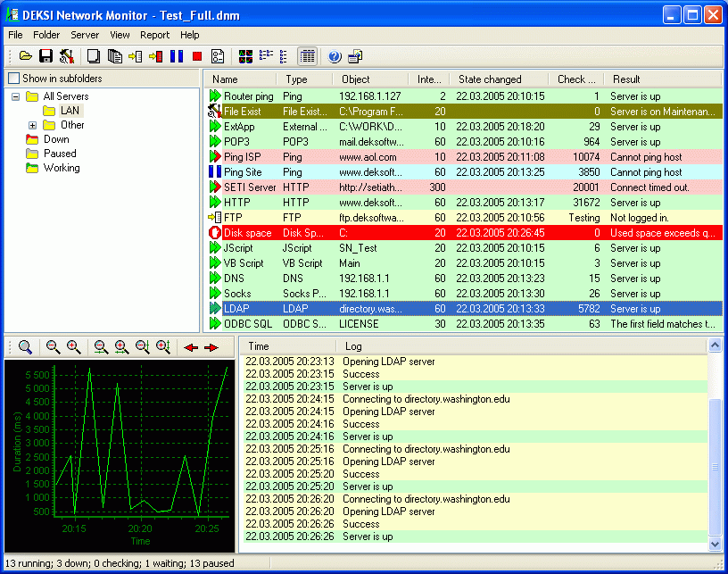The height and width of the screenshot is (574, 728).
Task: Select the Router ping server row
Action: (x=464, y=96)
